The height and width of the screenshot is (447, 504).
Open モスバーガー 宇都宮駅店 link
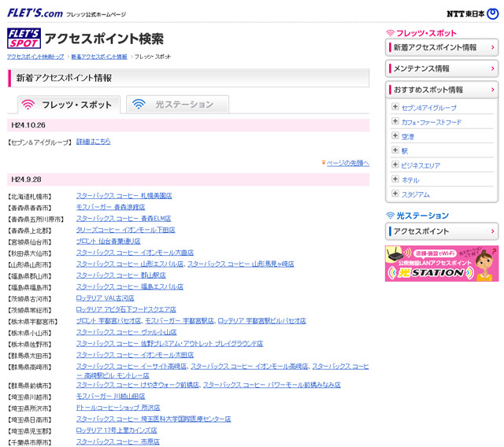[x=180, y=321]
